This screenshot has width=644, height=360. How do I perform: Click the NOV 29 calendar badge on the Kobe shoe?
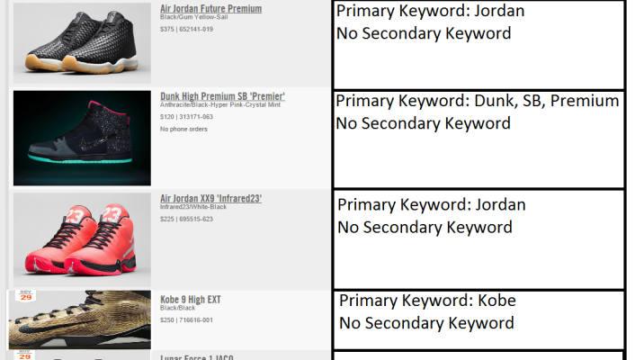click(26, 297)
